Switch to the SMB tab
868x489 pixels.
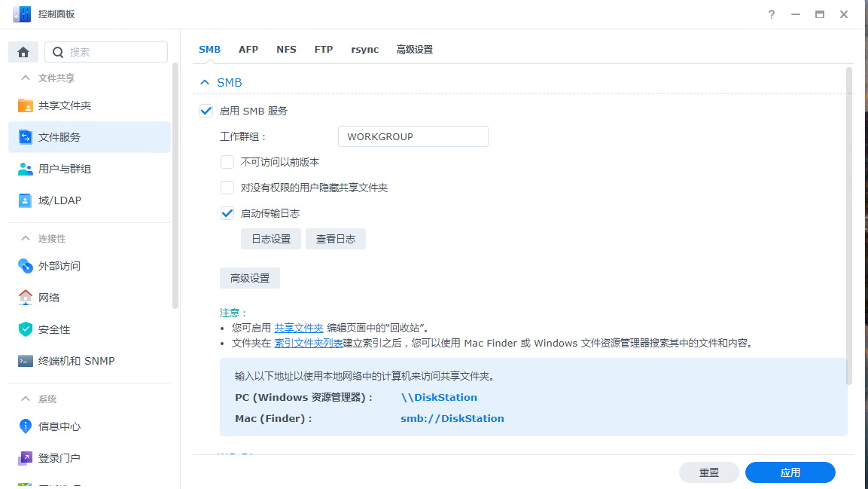coord(210,49)
